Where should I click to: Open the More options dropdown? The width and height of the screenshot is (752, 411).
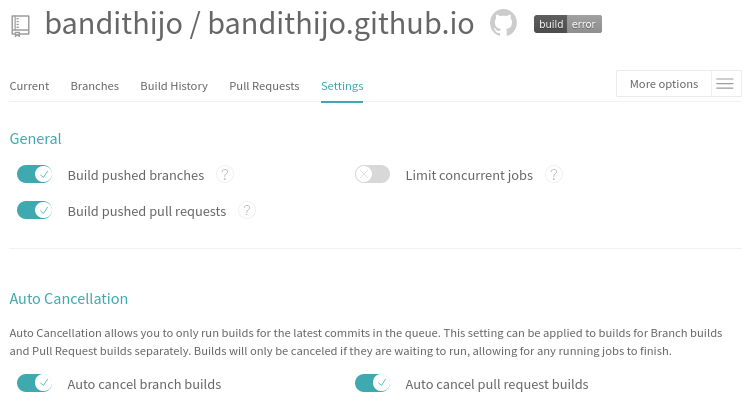pyautogui.click(x=664, y=84)
